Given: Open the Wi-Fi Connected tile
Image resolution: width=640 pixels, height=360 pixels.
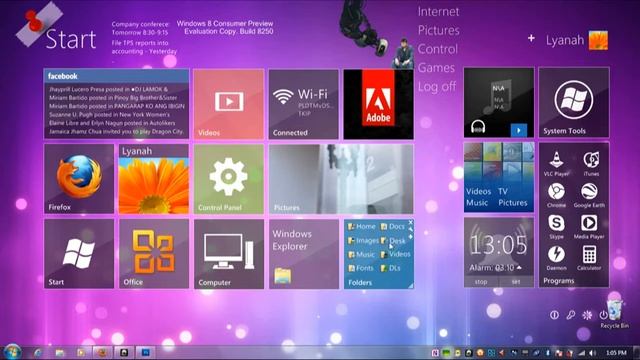Looking at the screenshot, I should coord(304,104).
